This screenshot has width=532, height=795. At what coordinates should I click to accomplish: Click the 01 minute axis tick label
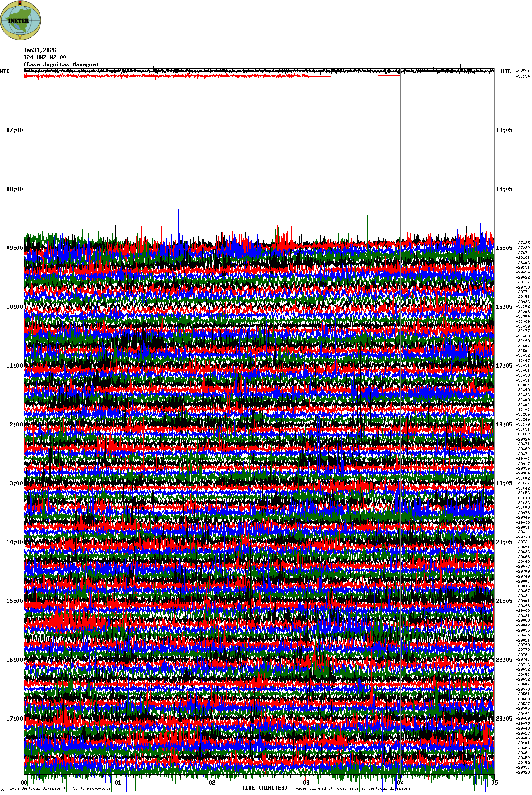pyautogui.click(x=118, y=783)
